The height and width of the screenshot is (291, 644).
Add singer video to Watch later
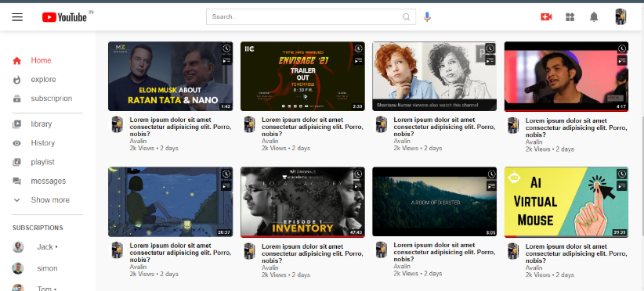(x=622, y=48)
